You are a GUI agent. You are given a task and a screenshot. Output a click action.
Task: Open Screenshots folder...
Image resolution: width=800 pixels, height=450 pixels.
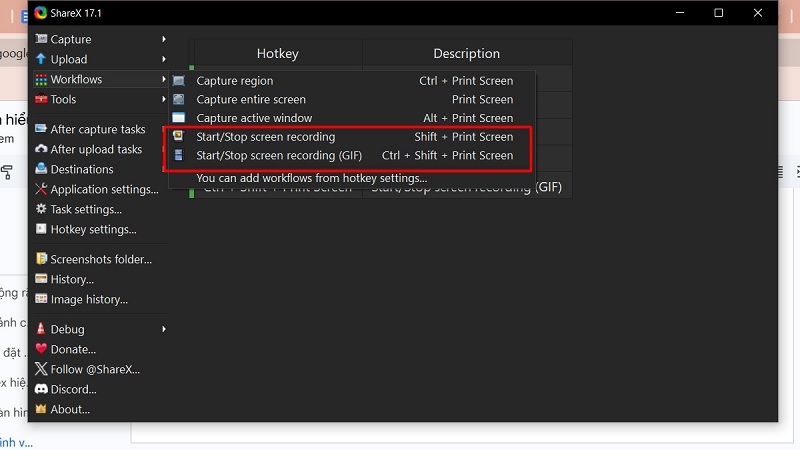(x=101, y=259)
